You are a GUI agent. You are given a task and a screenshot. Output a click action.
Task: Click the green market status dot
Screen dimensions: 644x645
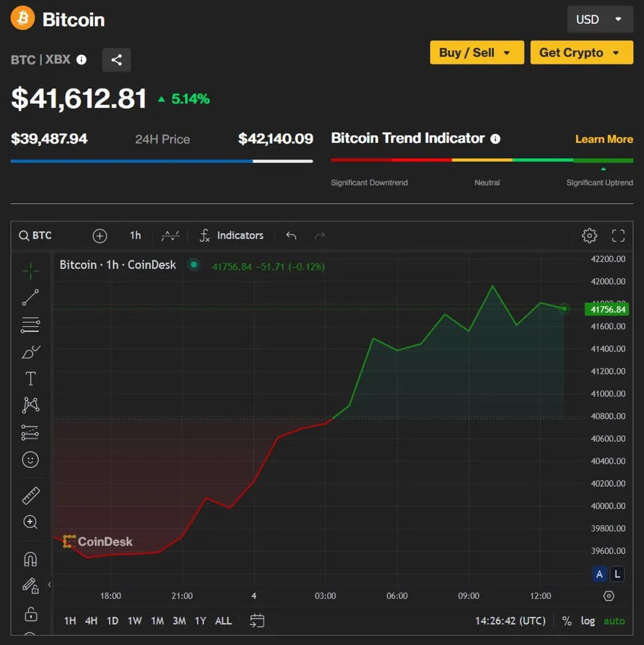(194, 264)
